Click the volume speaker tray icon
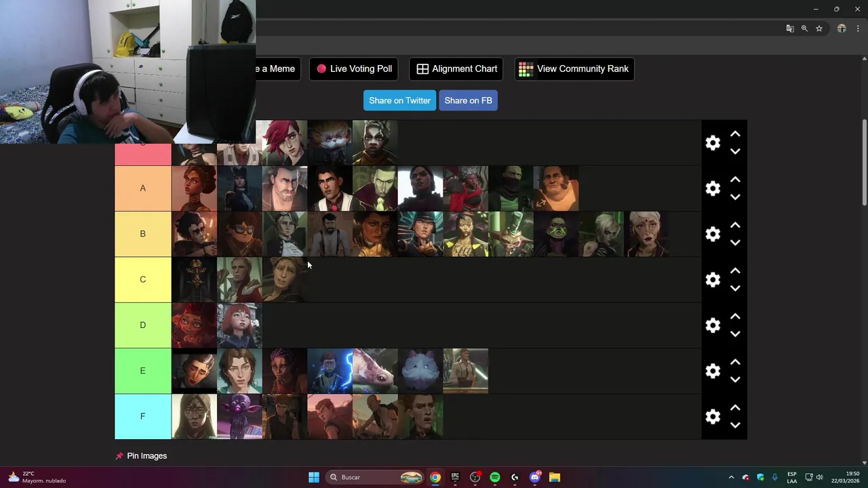 pos(819,477)
